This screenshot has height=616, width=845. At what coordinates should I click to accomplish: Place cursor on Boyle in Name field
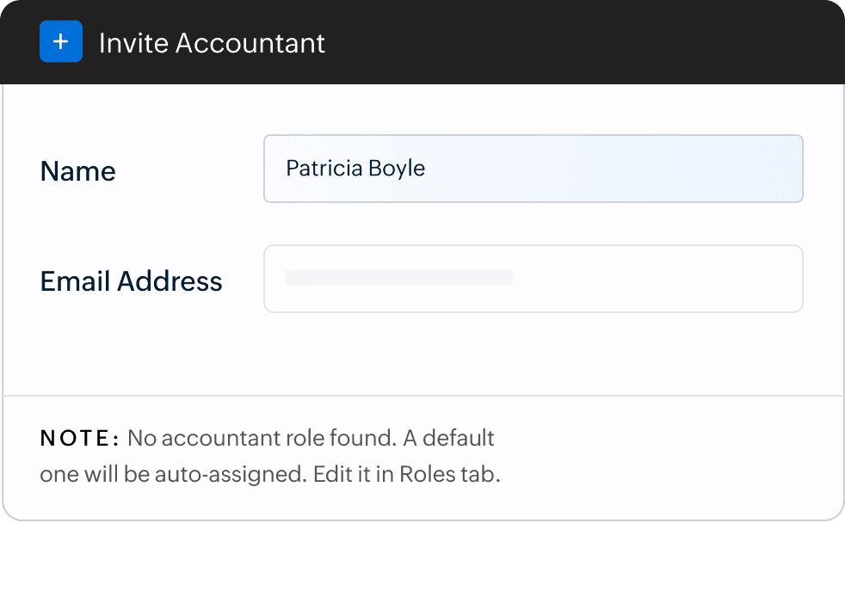(397, 168)
